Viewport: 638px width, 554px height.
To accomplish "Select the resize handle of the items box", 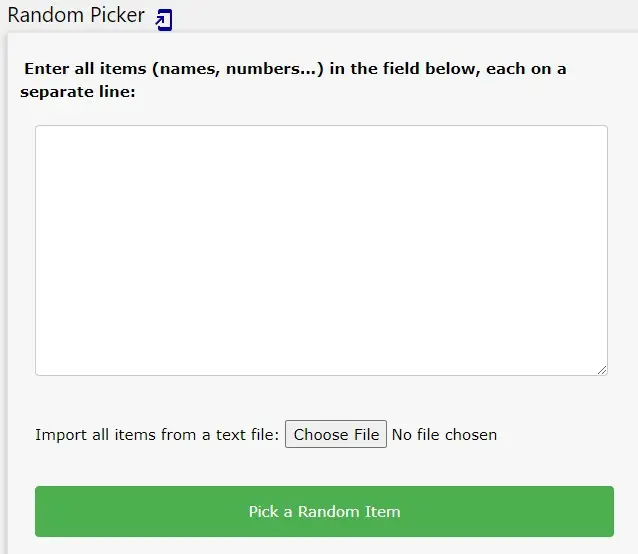I will tap(602, 370).
